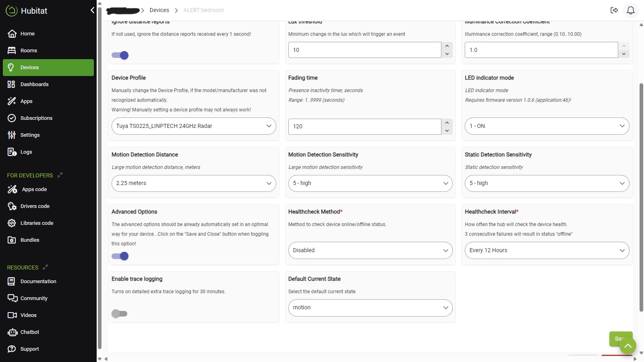The width and height of the screenshot is (644, 362).
Task: Collapse the For Developers section
Action: point(60,175)
